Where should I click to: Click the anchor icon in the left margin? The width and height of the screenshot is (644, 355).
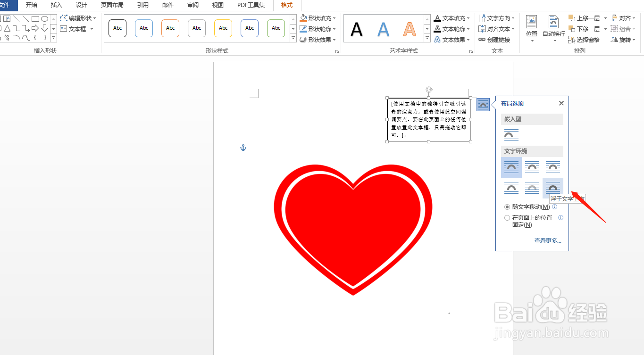[243, 148]
